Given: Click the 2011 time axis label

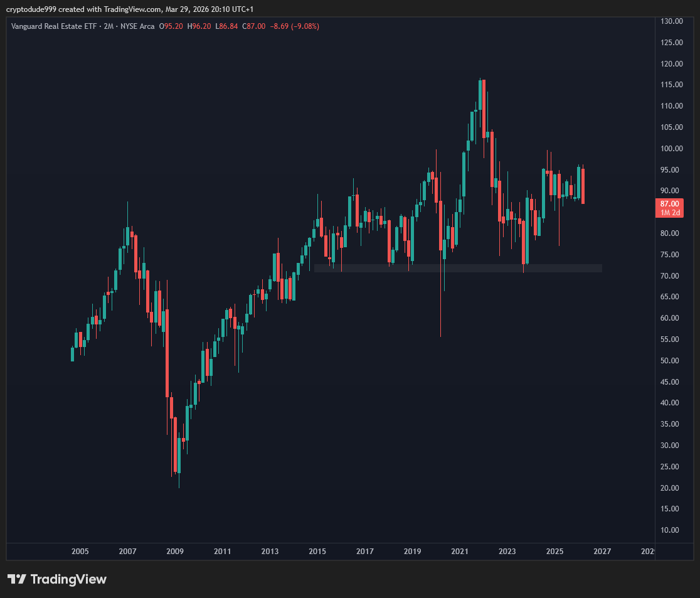Looking at the screenshot, I should click(222, 551).
